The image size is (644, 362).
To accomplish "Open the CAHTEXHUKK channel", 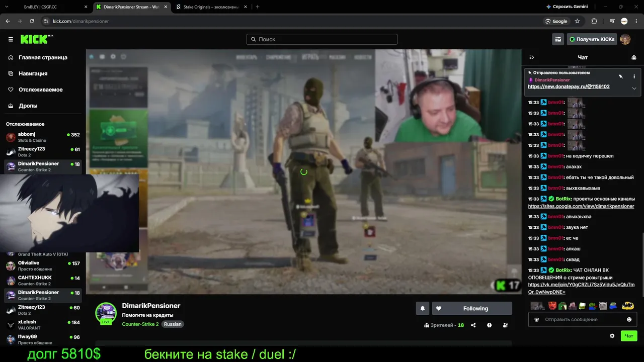I will point(43,281).
